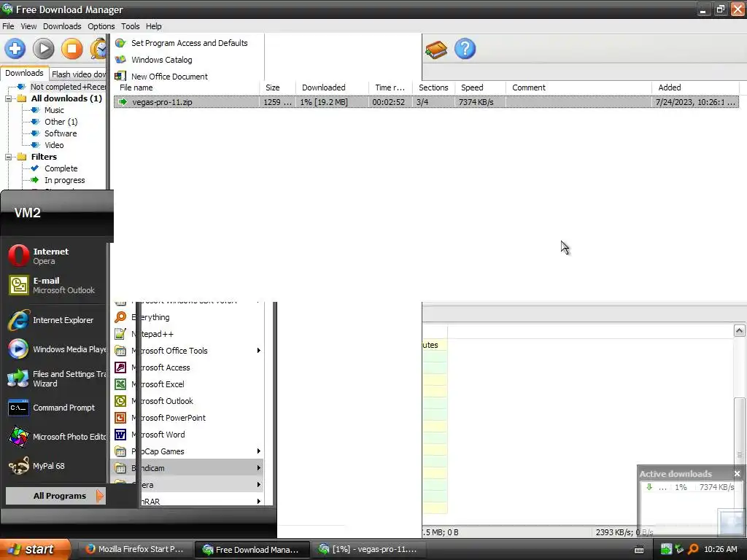The image size is (747, 560).
Task: Open the Options menu
Action: (101, 26)
